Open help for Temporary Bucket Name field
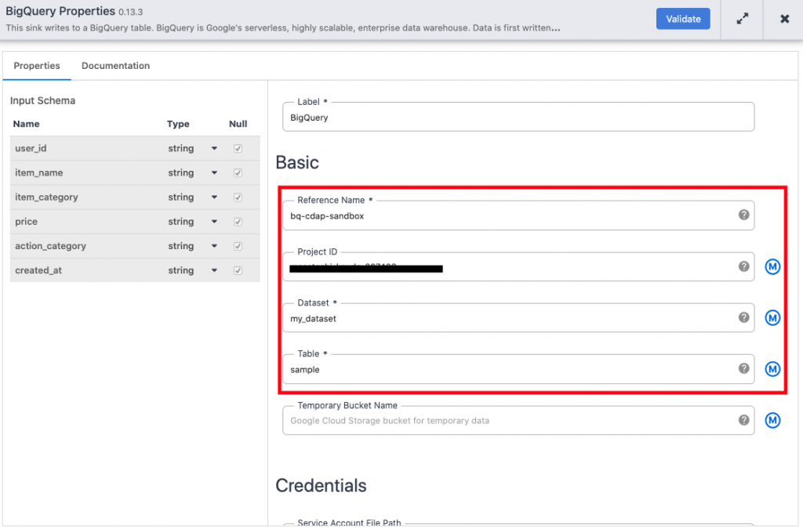 click(743, 420)
